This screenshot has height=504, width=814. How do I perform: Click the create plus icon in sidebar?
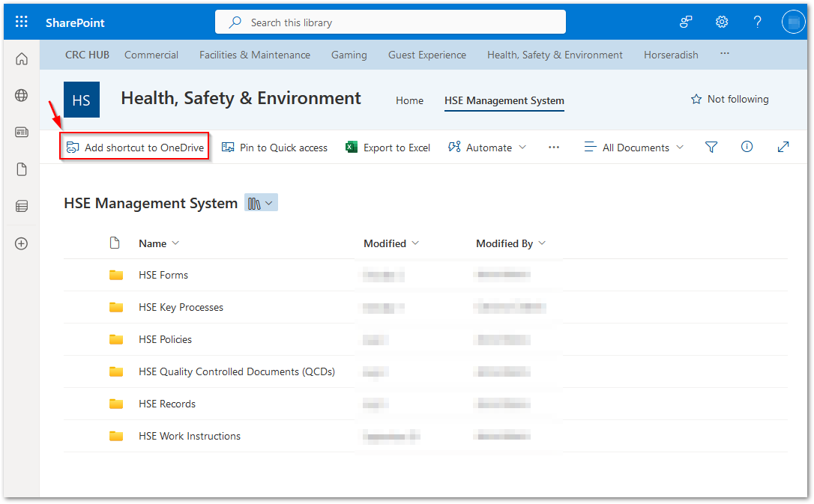point(21,243)
